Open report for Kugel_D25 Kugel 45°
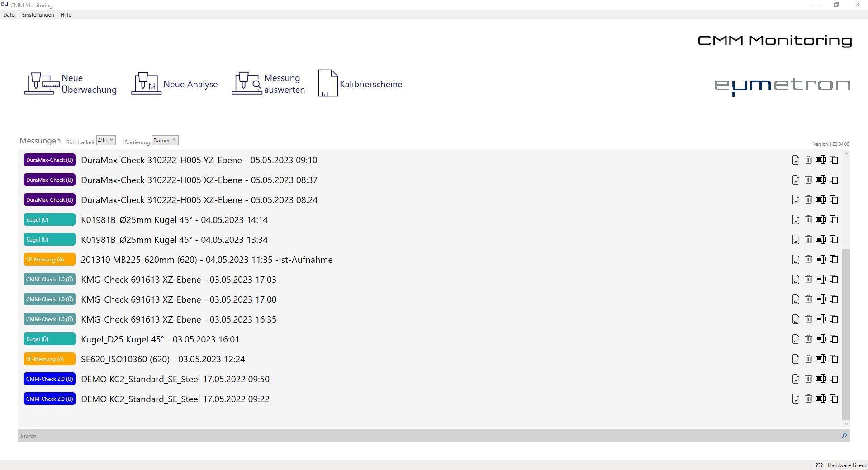Screen dimensions: 868x470 [x=796, y=339]
